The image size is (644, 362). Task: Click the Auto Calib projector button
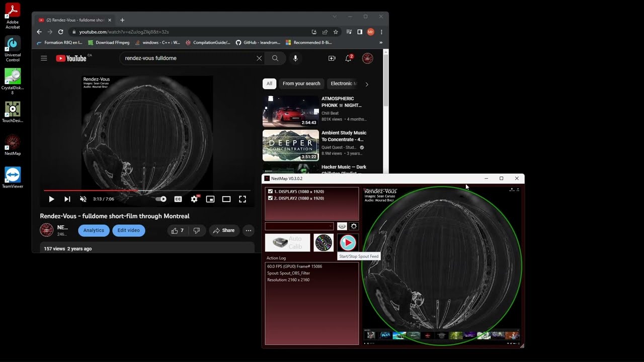point(288,243)
